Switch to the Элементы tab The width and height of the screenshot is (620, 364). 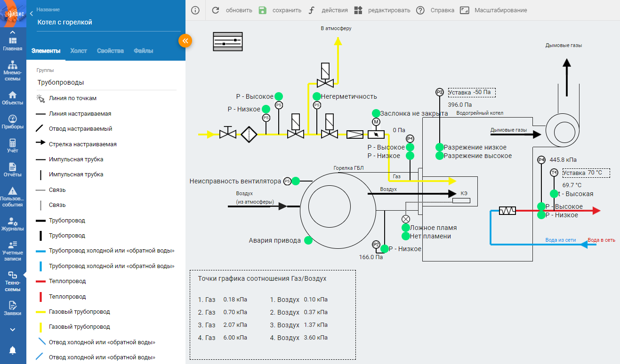click(x=46, y=51)
